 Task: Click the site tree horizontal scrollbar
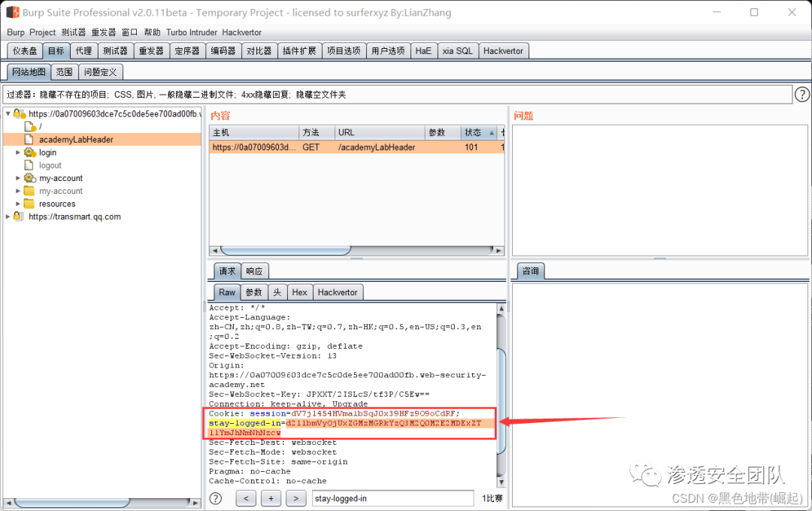pyautogui.click(x=71, y=502)
